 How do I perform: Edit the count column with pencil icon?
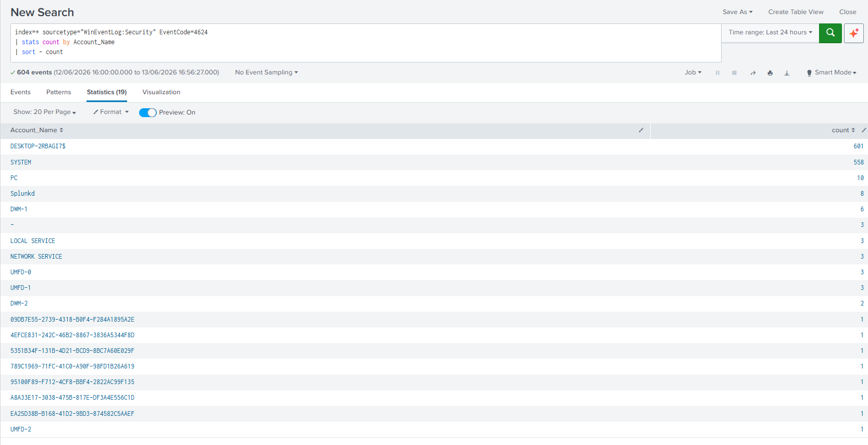coord(863,130)
